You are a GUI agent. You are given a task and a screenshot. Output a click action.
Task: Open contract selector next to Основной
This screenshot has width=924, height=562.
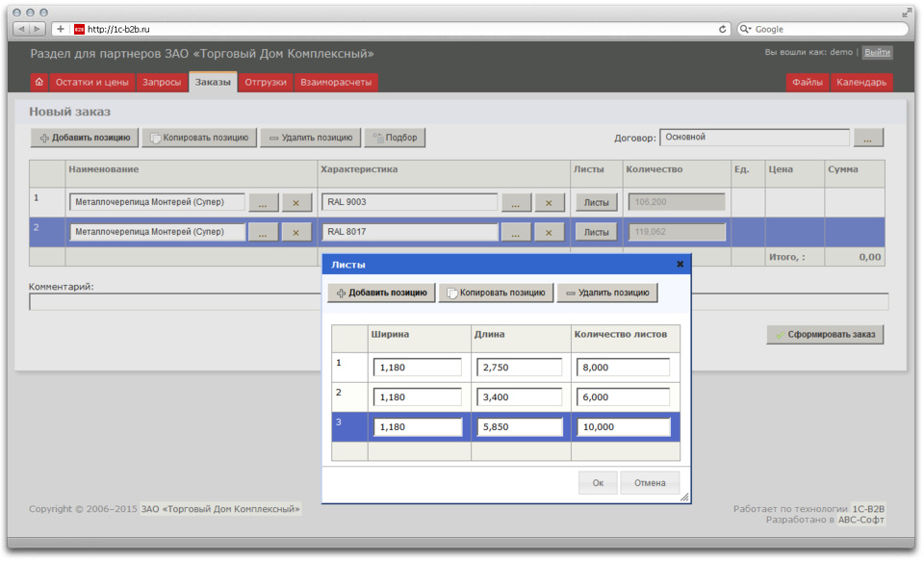click(x=868, y=138)
